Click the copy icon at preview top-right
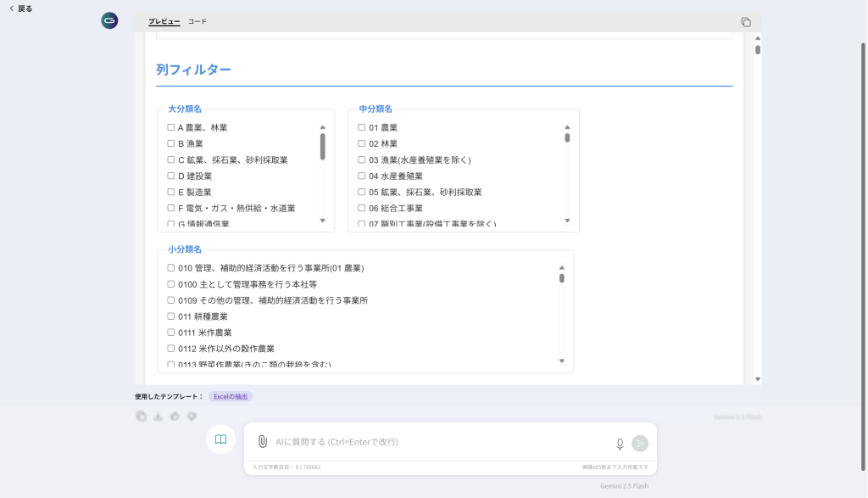The height and width of the screenshot is (498, 868). pos(746,22)
